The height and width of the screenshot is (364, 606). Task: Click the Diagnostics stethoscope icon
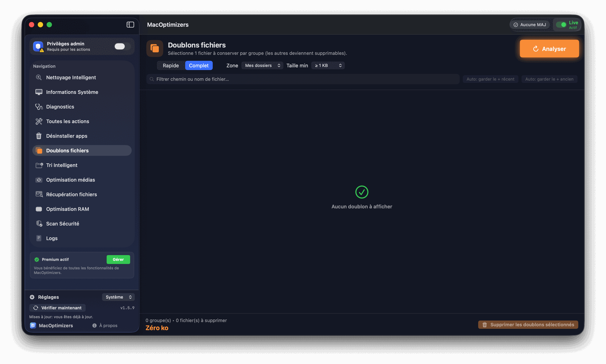click(39, 107)
